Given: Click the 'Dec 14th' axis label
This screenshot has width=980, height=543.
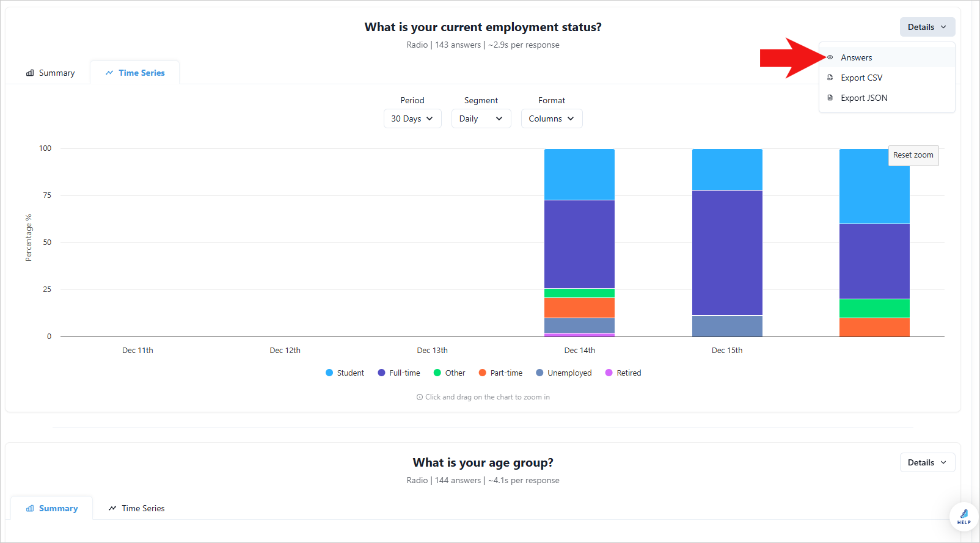Looking at the screenshot, I should click(x=579, y=350).
